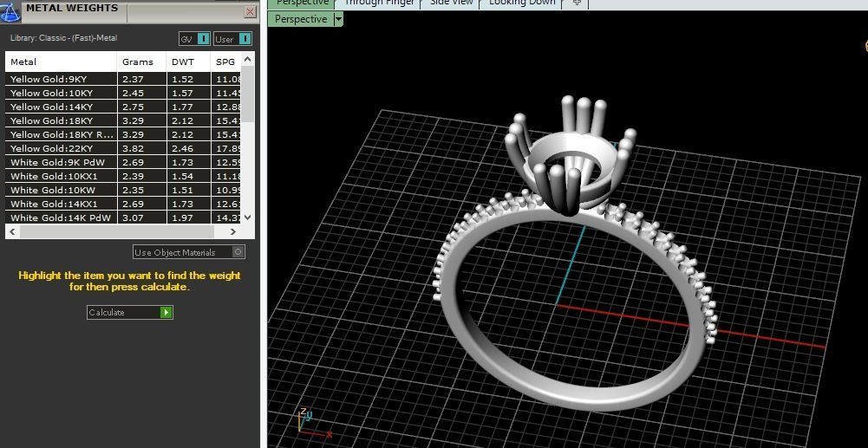Sort by the Metal column header

click(61, 62)
